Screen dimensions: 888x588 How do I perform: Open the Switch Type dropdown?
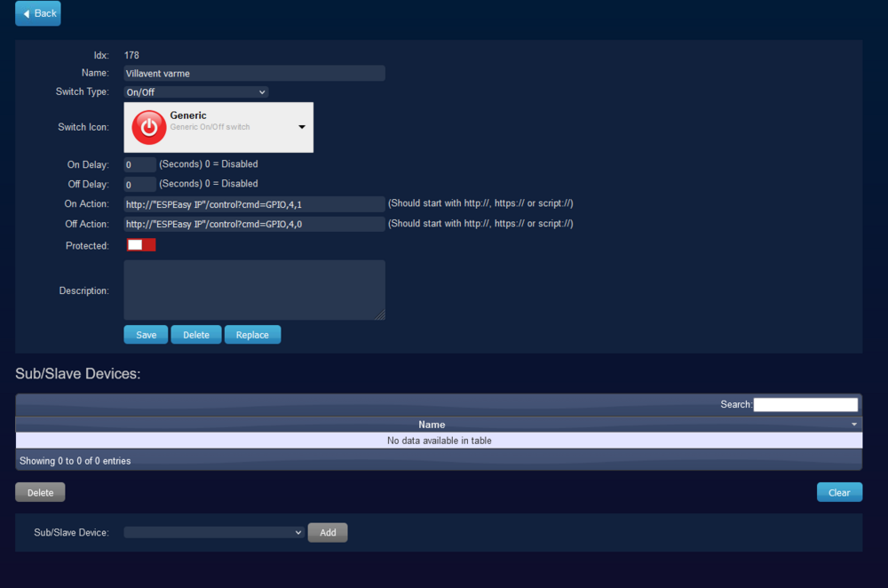click(195, 91)
